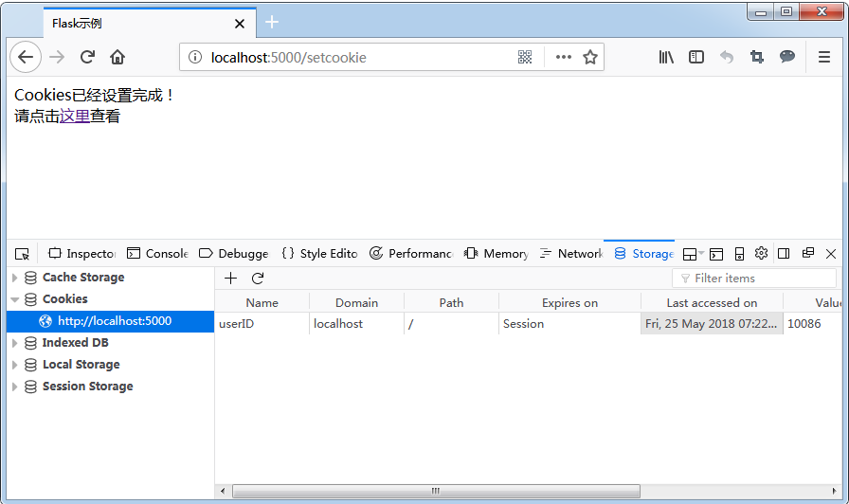Toggle DevTools dock to side
This screenshot has width=849, height=504.
click(x=784, y=253)
